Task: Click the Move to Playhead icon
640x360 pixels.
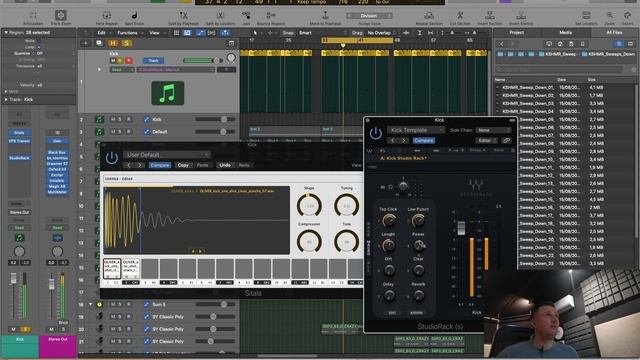Action: pos(325,16)
